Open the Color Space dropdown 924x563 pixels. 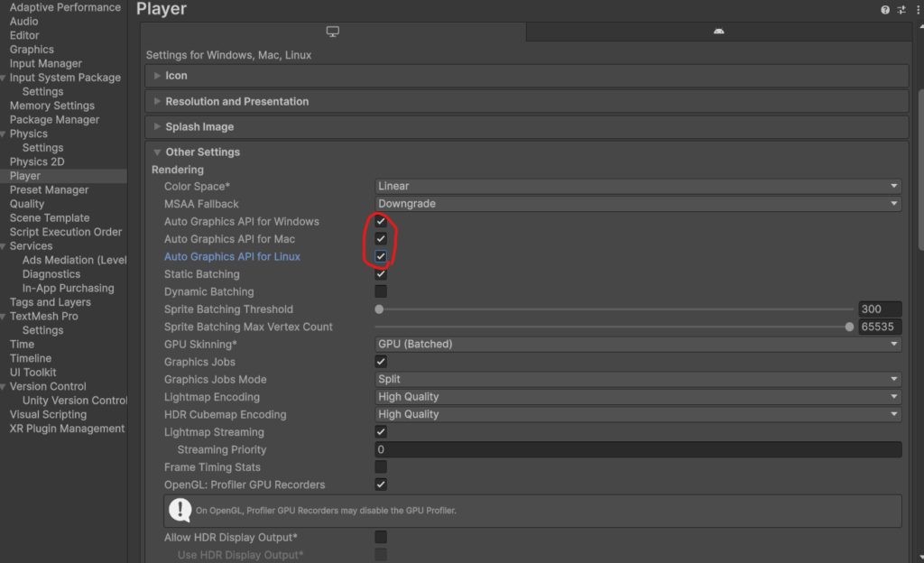[637, 186]
